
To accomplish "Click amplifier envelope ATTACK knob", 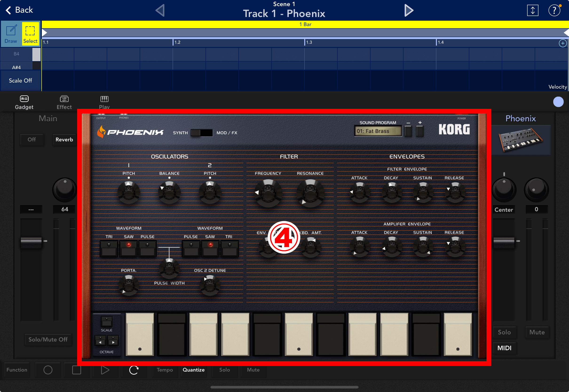I will click(x=360, y=247).
